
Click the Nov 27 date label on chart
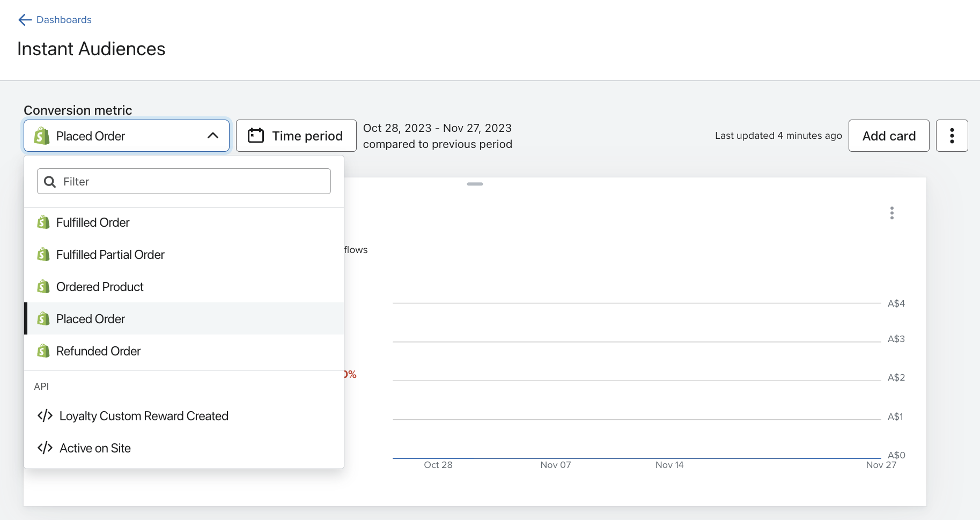881,465
